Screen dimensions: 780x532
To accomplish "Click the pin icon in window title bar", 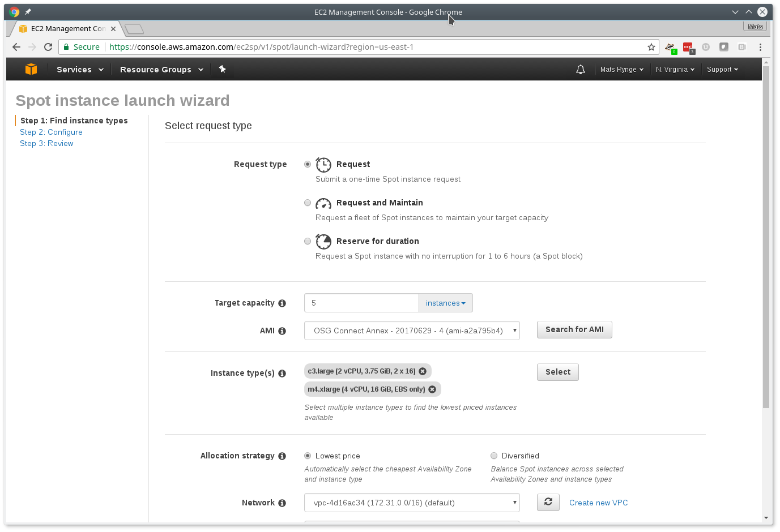I will (x=28, y=12).
